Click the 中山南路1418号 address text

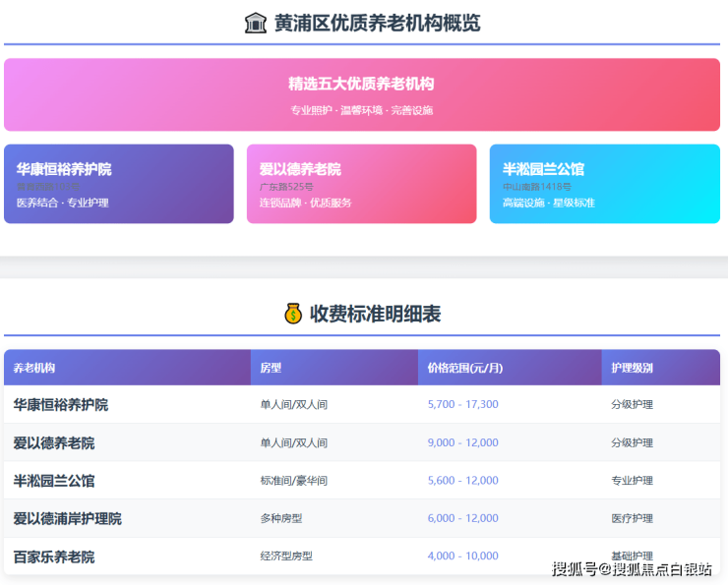pos(536,186)
